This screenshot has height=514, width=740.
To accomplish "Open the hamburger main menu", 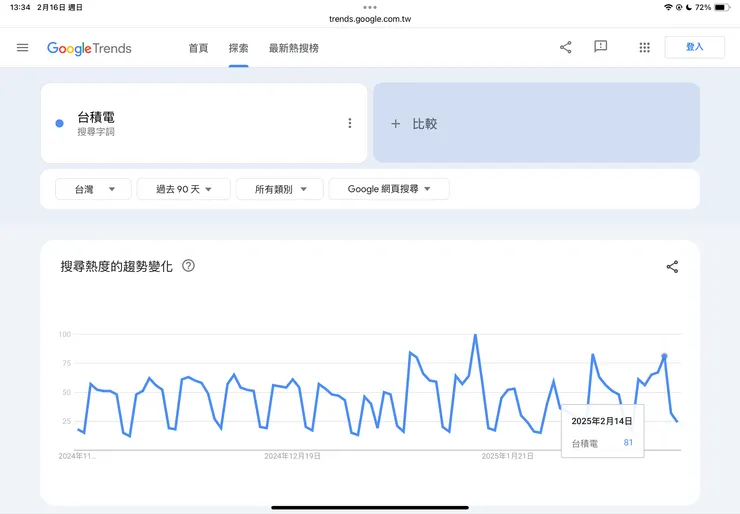I will point(22,48).
